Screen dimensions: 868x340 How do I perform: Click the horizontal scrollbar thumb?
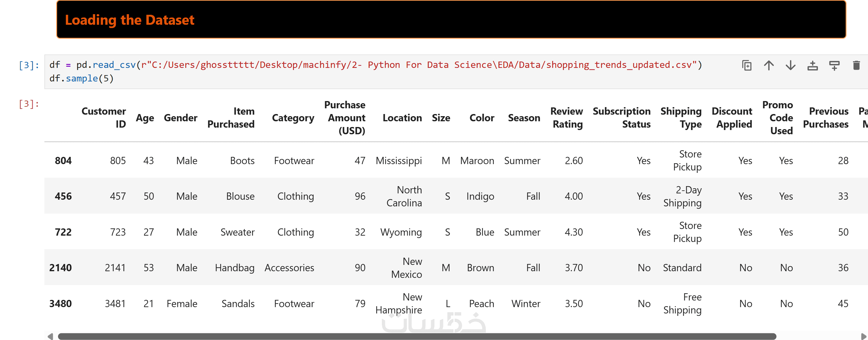click(417, 336)
